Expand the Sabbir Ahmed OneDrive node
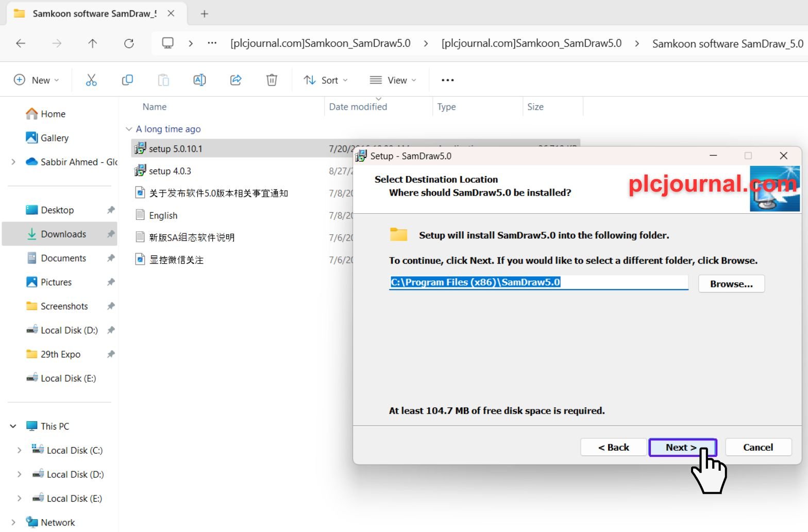808x532 pixels. pyautogui.click(x=13, y=162)
